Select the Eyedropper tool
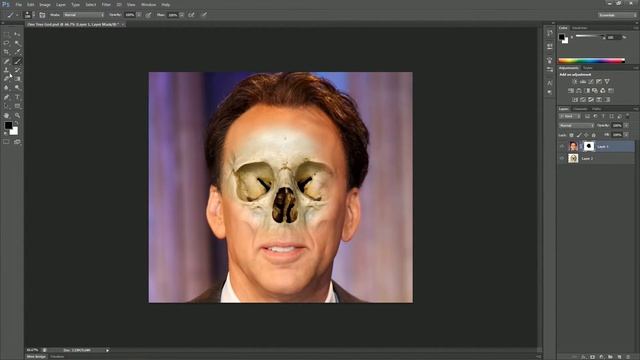Viewport: 640px width, 360px height. coord(17,52)
